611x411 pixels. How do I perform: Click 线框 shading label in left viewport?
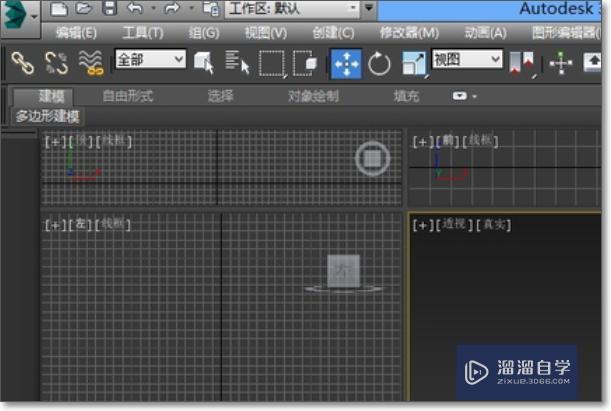click(x=113, y=224)
